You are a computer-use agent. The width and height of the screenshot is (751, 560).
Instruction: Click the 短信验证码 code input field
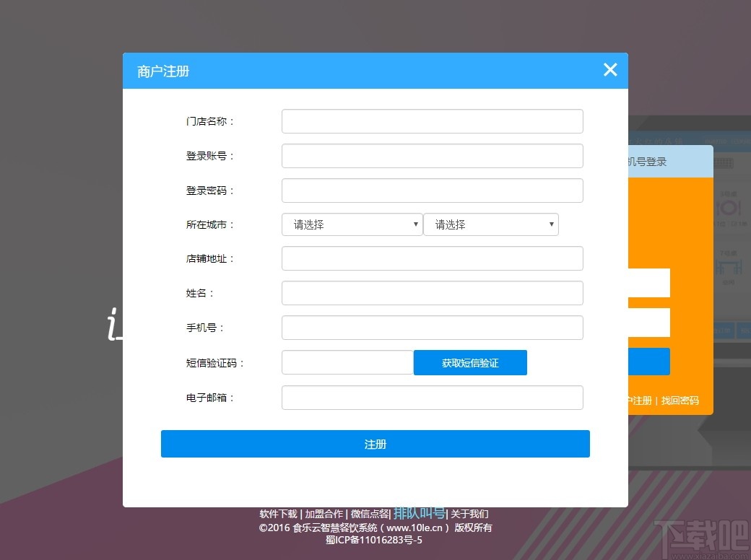pyautogui.click(x=347, y=362)
